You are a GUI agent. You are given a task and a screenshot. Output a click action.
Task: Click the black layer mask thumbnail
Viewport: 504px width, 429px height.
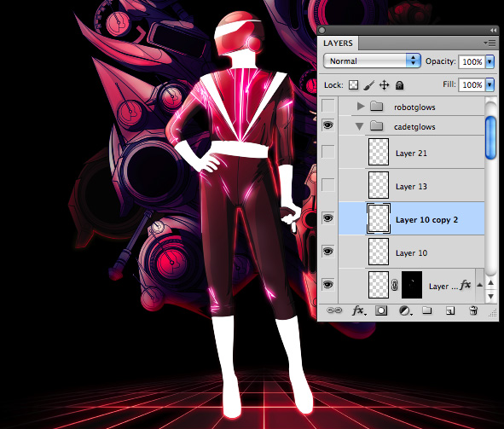(412, 285)
